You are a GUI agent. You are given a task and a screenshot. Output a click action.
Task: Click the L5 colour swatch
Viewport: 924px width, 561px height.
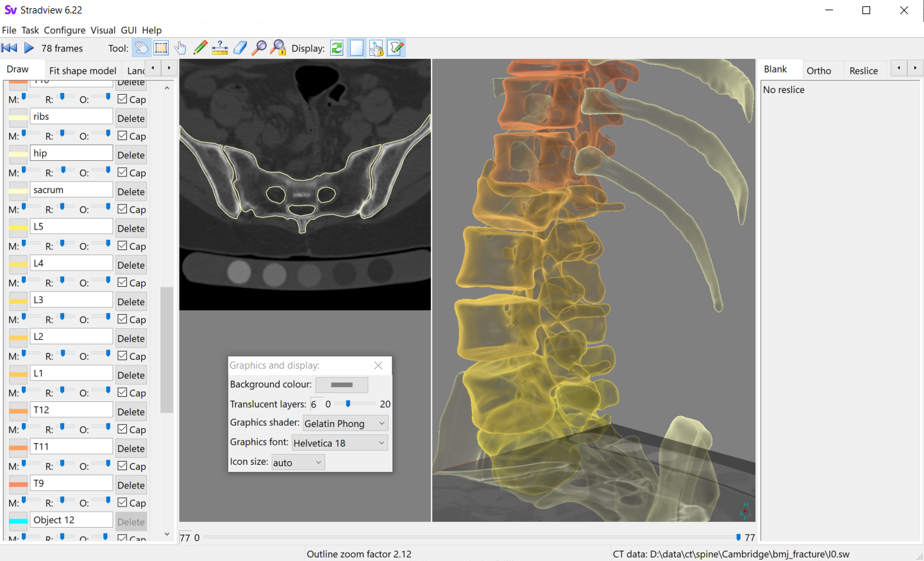click(x=18, y=227)
